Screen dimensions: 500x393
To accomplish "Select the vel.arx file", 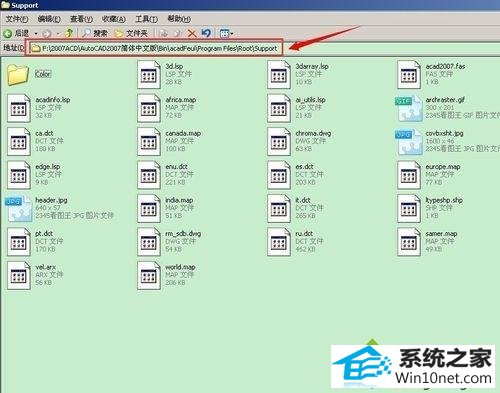I will click(x=35, y=275).
